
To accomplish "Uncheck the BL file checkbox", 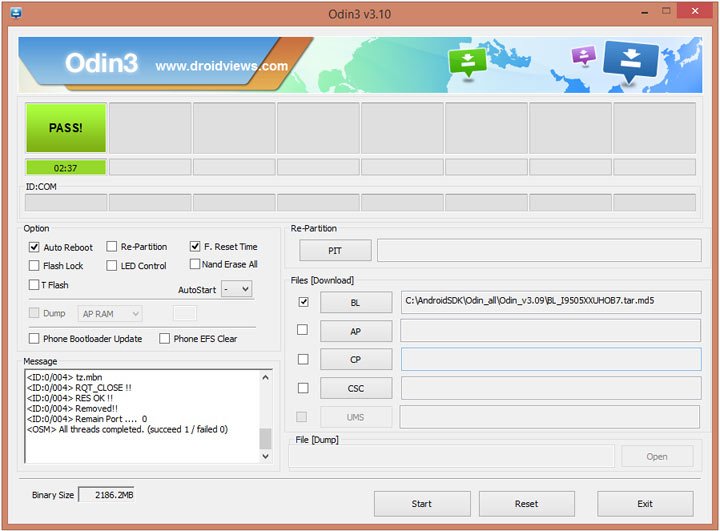I will pyautogui.click(x=303, y=302).
